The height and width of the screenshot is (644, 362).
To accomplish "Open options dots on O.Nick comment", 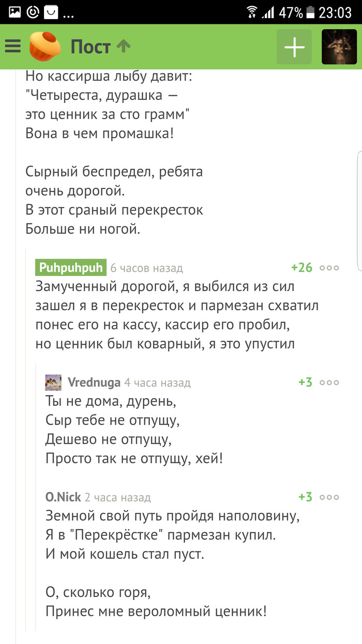I will pos(329,497).
